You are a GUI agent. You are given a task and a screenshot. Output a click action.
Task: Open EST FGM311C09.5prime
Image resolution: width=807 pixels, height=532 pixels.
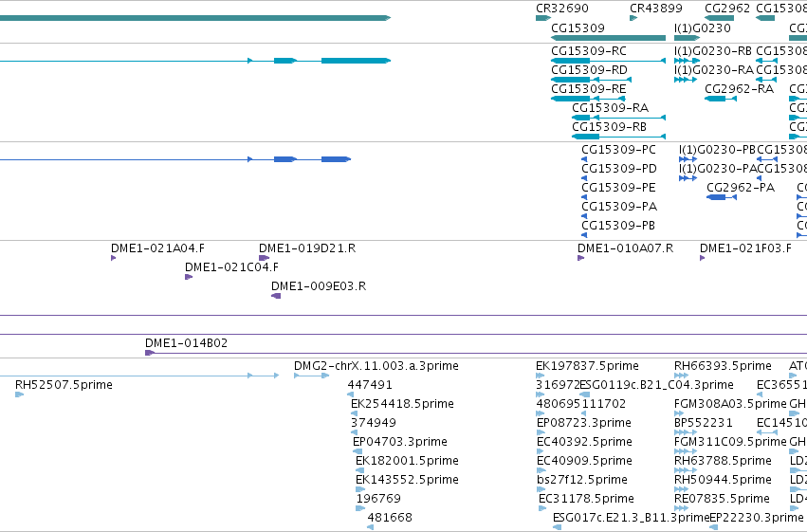tap(730, 442)
